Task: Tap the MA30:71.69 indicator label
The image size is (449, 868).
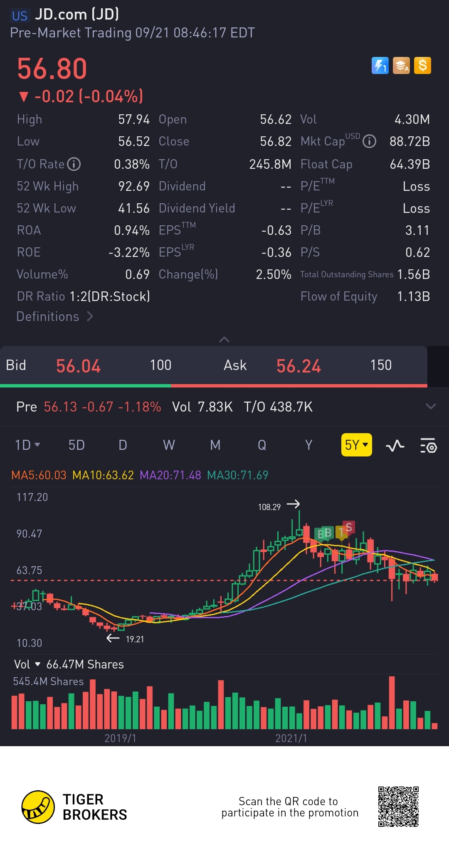Action: click(238, 475)
